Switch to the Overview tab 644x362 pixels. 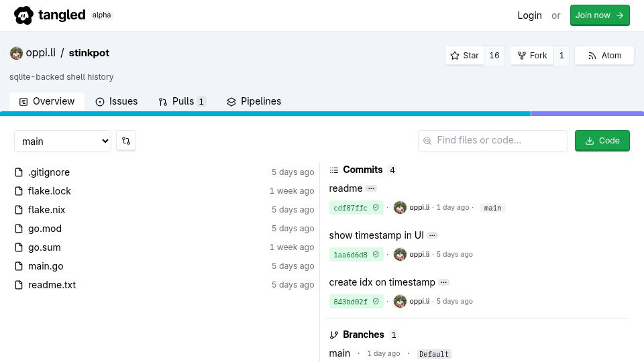coord(47,101)
